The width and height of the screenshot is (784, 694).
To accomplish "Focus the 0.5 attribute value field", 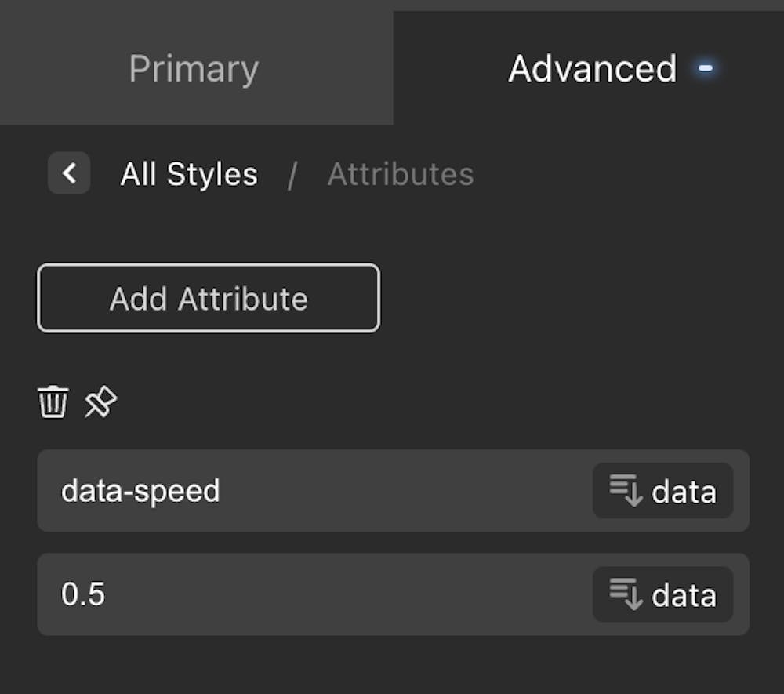I will [314, 594].
